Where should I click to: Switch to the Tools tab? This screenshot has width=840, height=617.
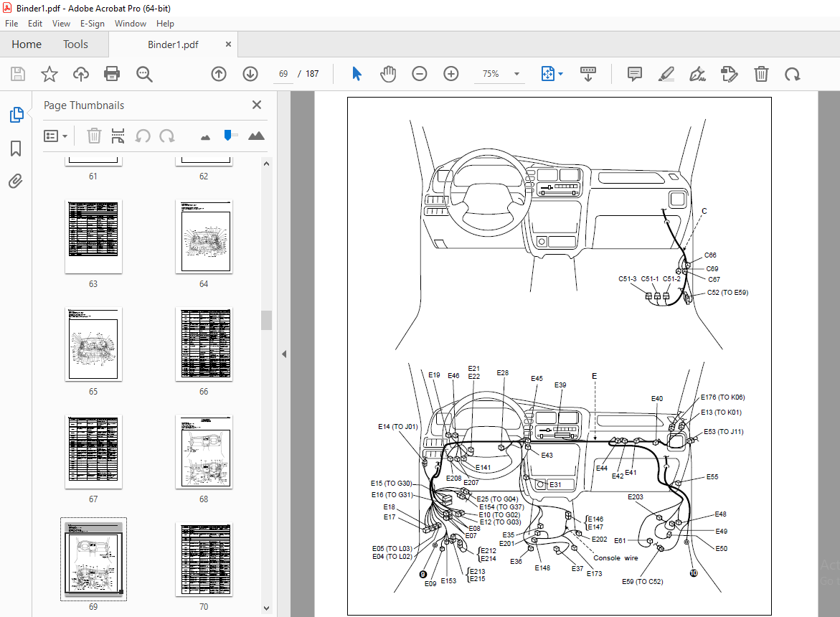coord(75,44)
